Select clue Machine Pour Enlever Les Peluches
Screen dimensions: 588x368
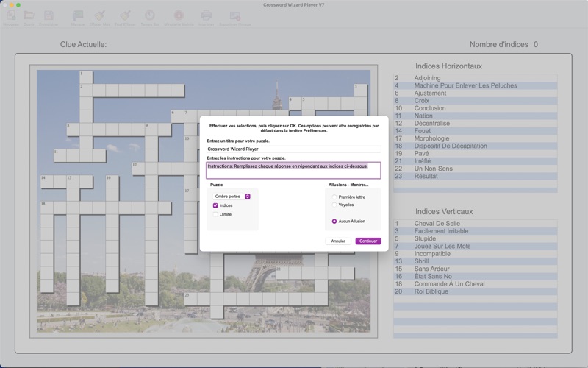[x=475, y=85]
